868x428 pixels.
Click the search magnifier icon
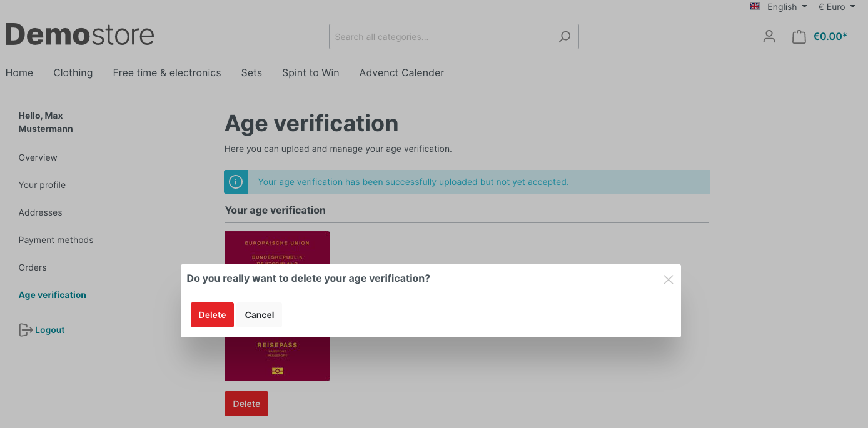[x=564, y=37]
